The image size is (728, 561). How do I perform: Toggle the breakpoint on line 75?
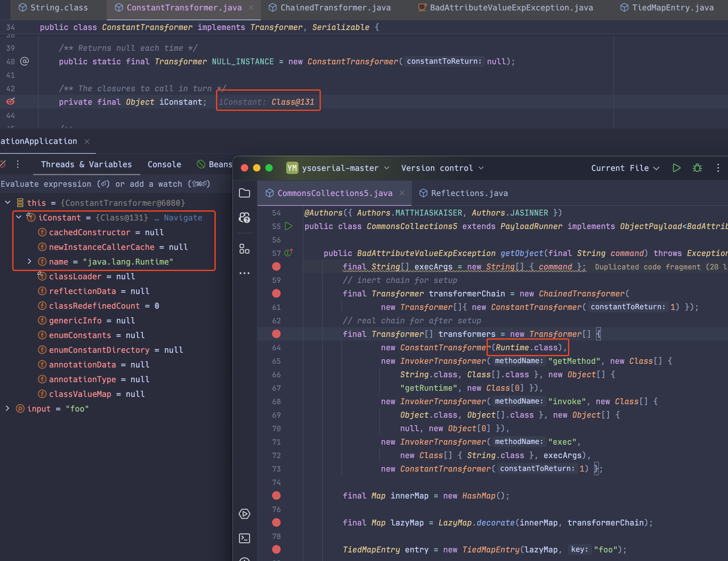coord(276,496)
